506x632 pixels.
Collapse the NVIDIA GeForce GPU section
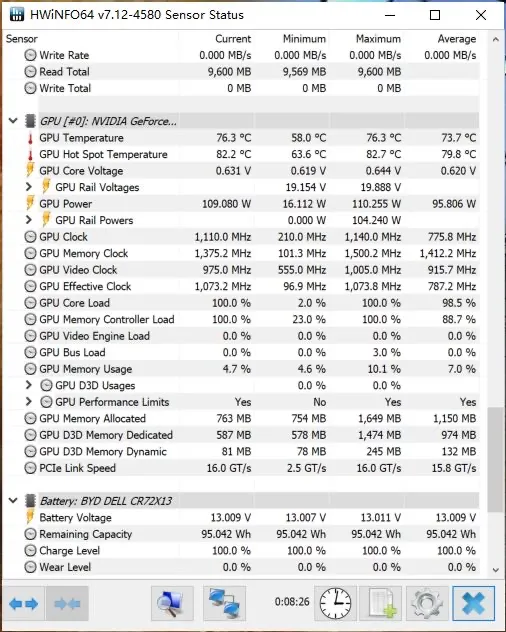13,121
